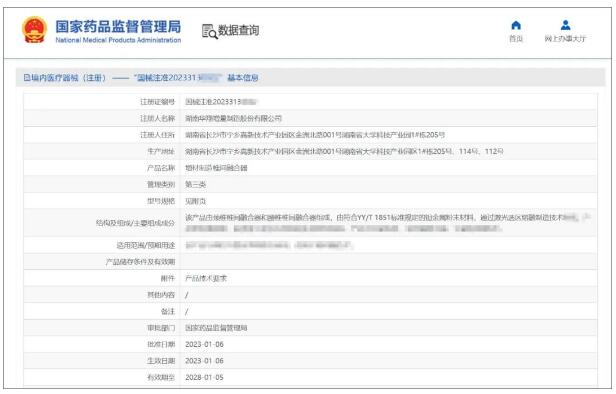
Task: Click the 国家药品监督管理局 title text
Action: pos(118,26)
